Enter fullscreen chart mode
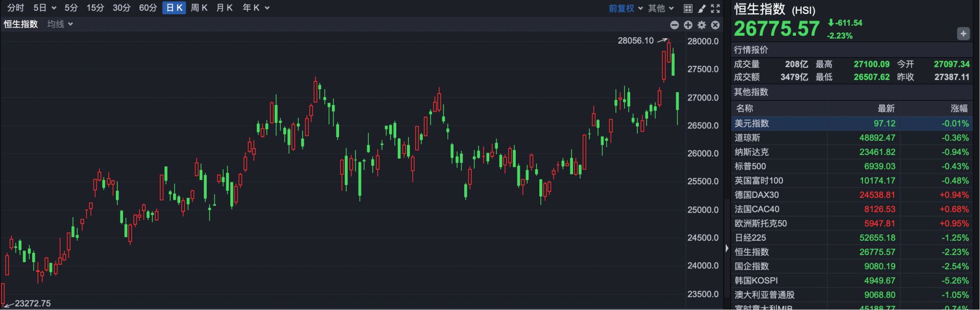Viewport: 980px width, 310px height. pos(715,8)
